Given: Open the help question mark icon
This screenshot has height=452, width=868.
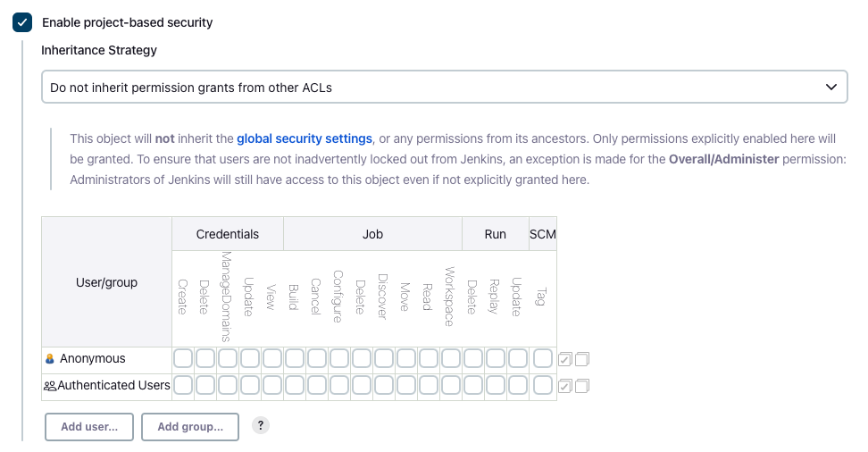Looking at the screenshot, I should 261,426.
